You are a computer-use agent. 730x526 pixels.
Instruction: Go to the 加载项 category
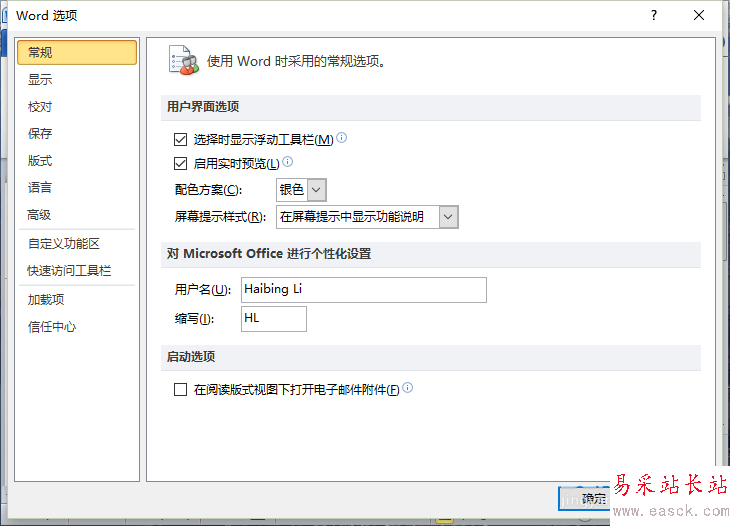pyautogui.click(x=46, y=299)
